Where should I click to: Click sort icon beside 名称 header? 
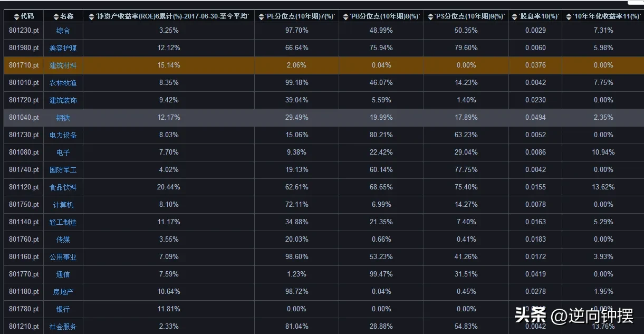point(56,16)
